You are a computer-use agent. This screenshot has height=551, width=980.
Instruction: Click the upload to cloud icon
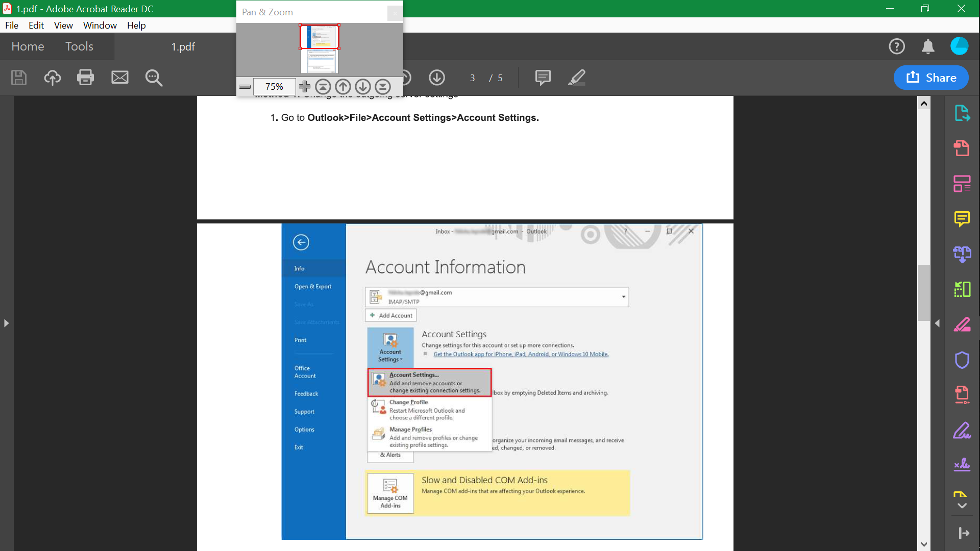(x=52, y=78)
